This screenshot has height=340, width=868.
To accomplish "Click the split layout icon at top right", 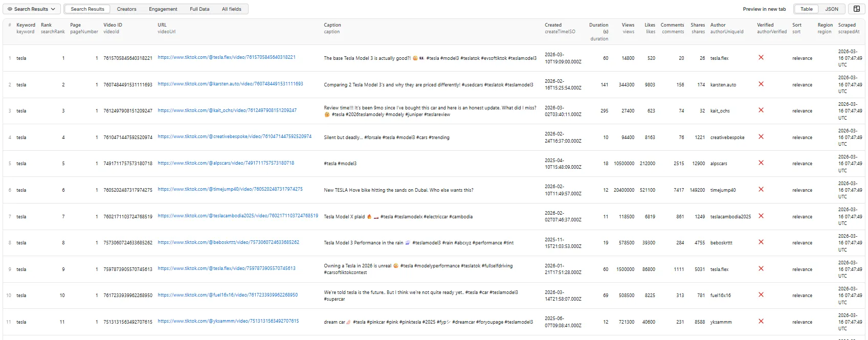I will [x=857, y=9].
